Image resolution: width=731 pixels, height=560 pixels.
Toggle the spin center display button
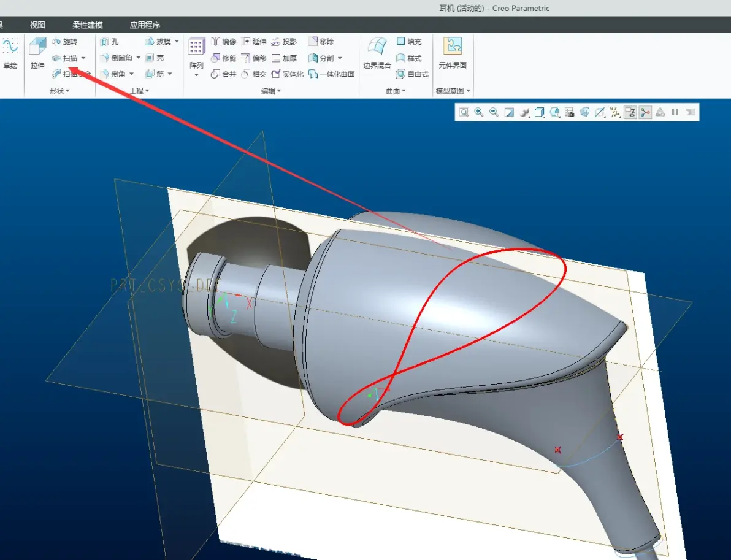pos(645,112)
